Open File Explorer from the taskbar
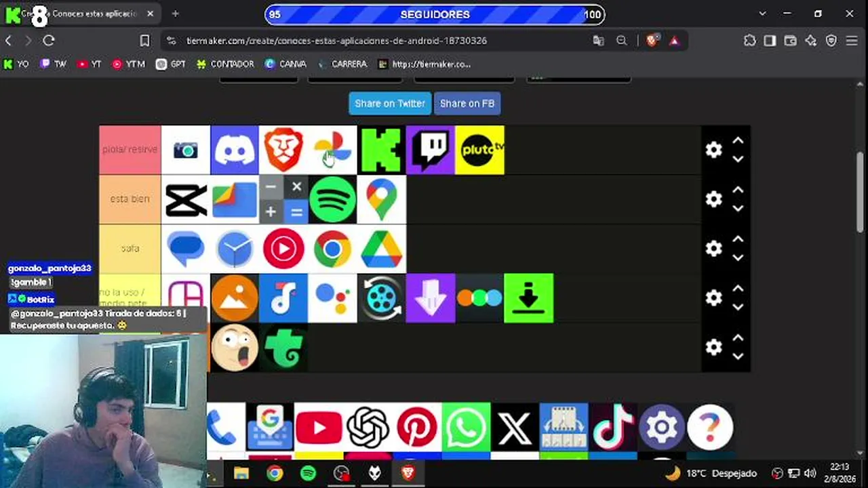 (241, 473)
